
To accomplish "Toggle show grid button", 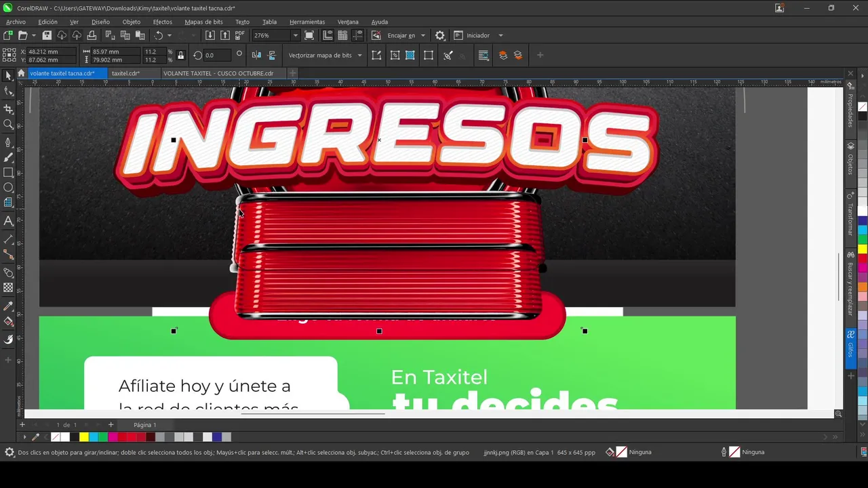I will click(x=342, y=35).
